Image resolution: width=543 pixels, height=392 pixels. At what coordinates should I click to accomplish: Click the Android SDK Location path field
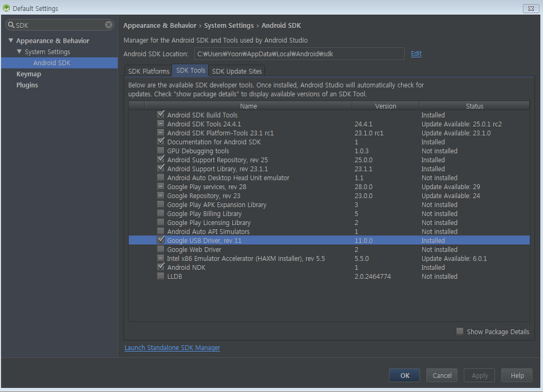299,54
